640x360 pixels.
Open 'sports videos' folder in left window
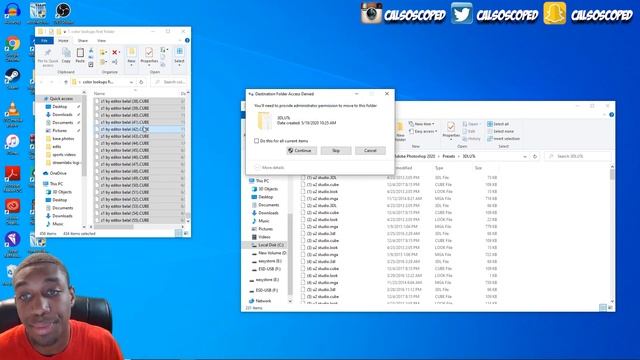[x=64, y=155]
